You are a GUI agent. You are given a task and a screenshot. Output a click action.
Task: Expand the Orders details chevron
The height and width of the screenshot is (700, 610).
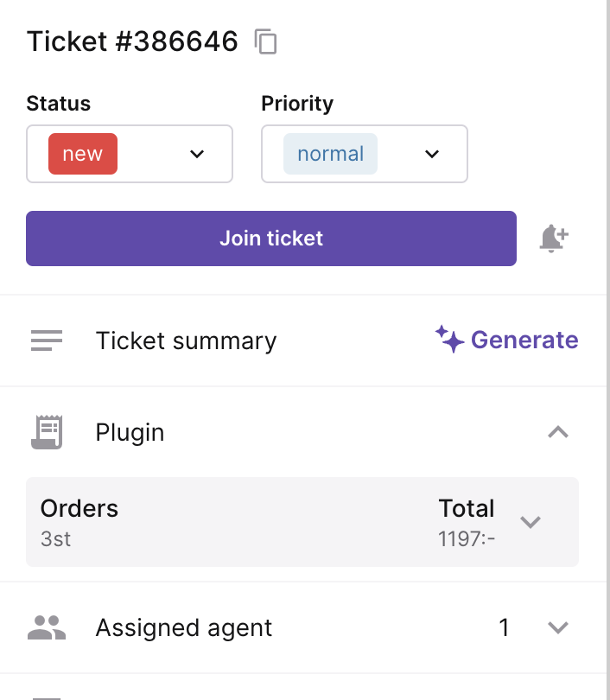click(x=531, y=522)
